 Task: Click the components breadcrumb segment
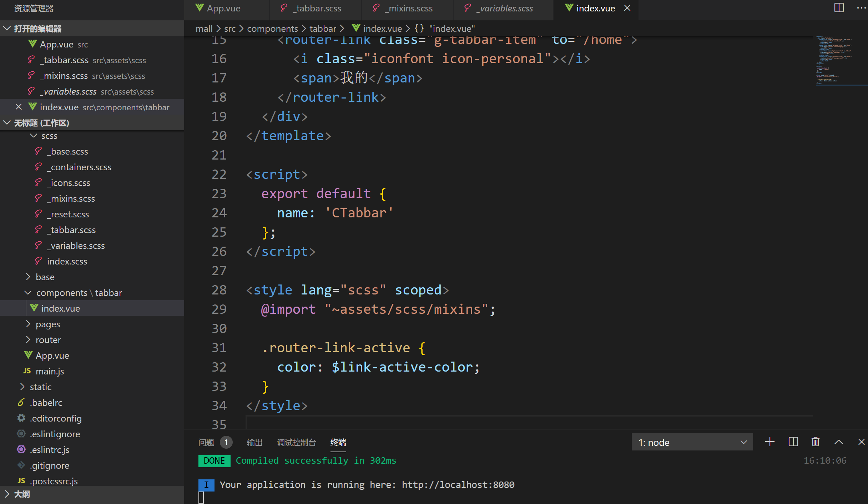pyautogui.click(x=272, y=29)
